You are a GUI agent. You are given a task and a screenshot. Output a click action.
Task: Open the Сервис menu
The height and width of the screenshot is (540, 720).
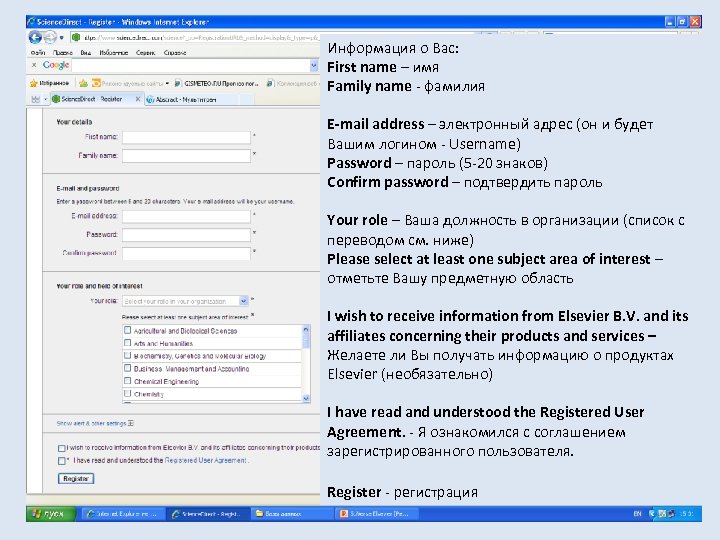145,53
